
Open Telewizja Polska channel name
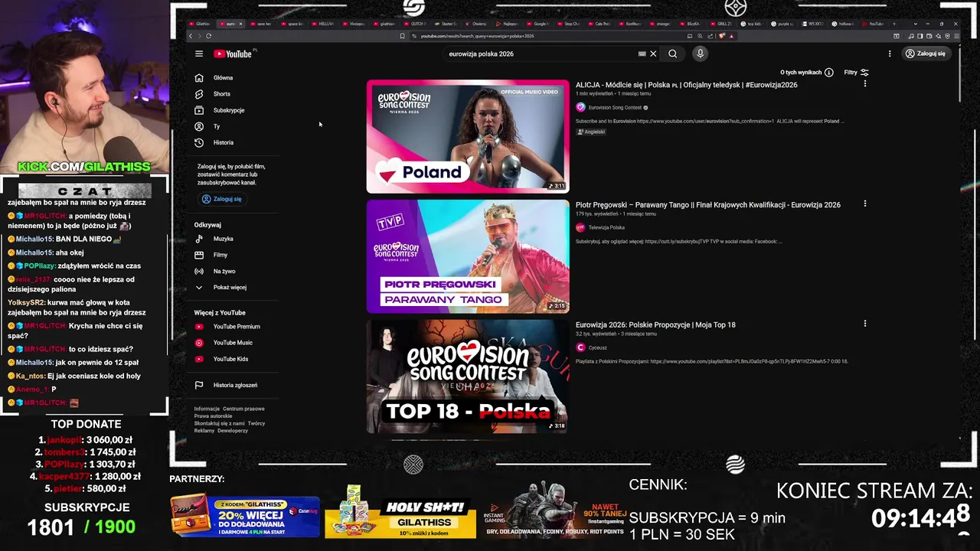click(x=606, y=228)
